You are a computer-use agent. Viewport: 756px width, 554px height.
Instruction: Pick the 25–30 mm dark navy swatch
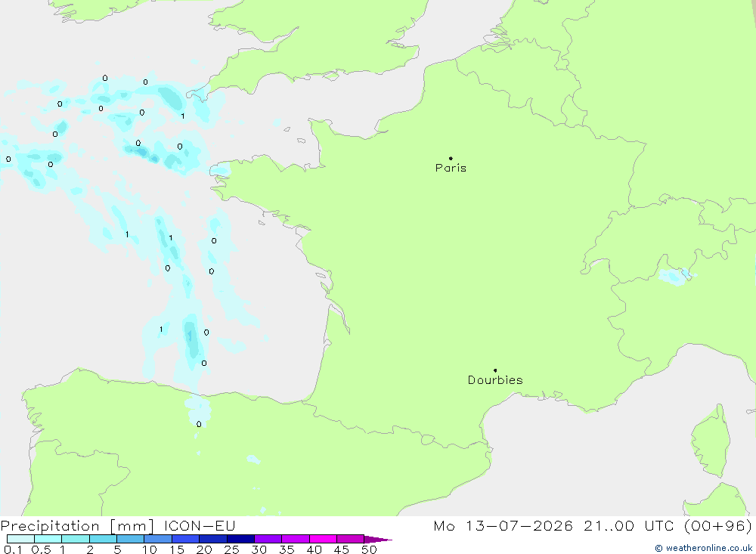point(240,539)
